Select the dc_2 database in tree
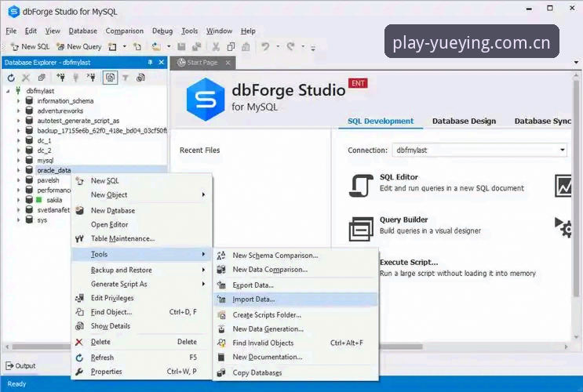Screen dimensions: 583x392 [44, 151]
